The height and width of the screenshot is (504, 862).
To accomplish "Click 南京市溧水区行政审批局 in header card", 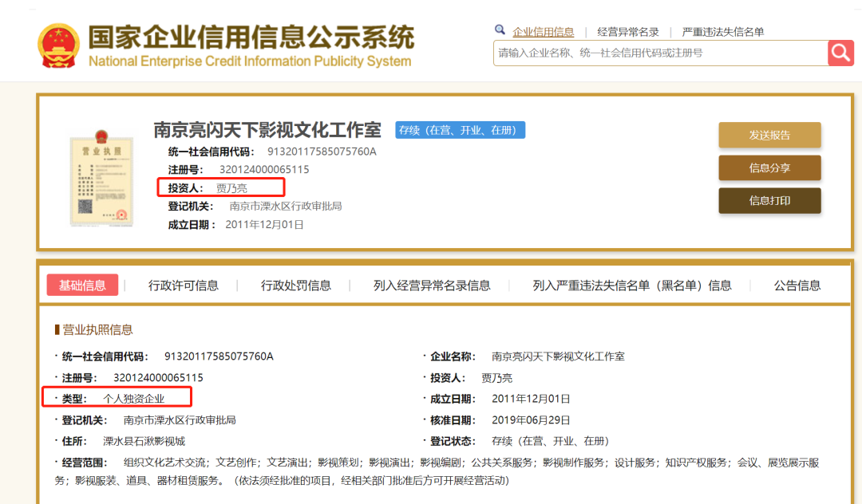I will tap(285, 207).
